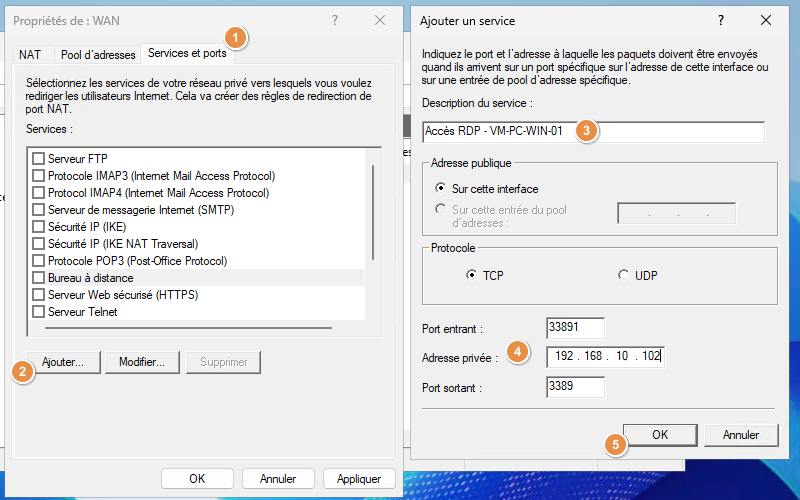This screenshot has height=500, width=800.
Task: Check Protocole POP3 (Post-Office Protocol)
Action: 38,261
